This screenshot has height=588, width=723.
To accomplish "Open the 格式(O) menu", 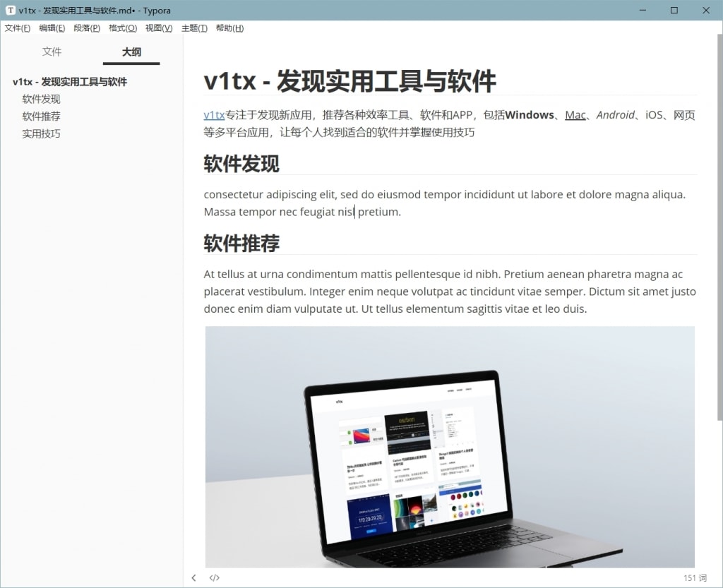I will [123, 28].
